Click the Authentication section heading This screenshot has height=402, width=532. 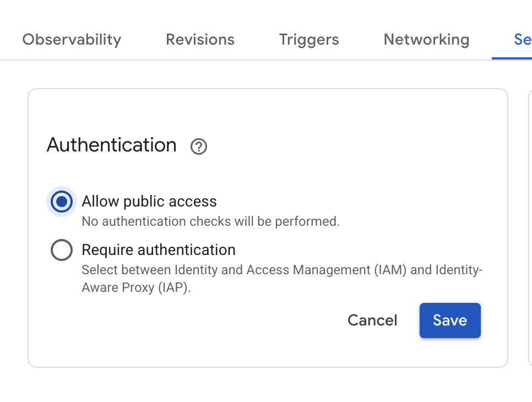[x=112, y=145]
